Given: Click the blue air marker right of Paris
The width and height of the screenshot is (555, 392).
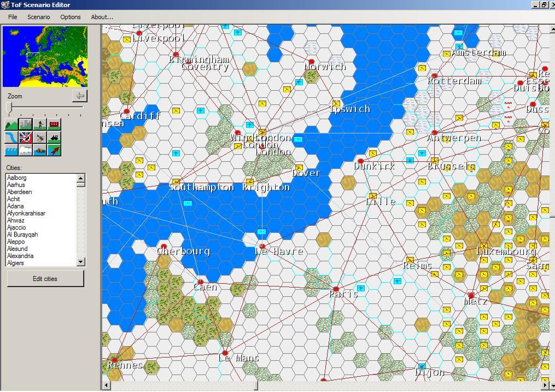Looking at the screenshot, I should 361,288.
